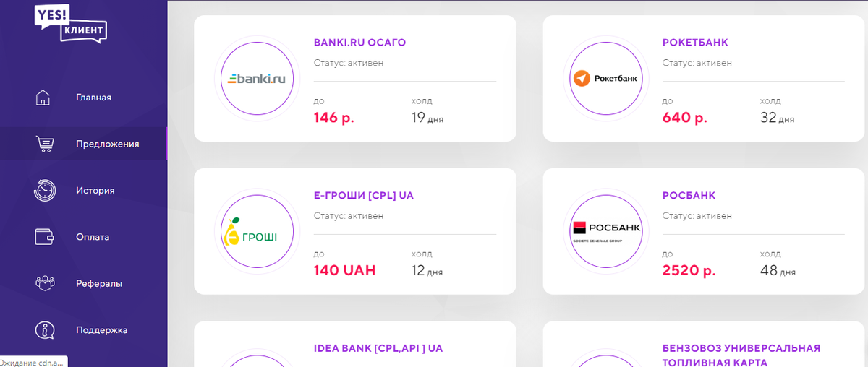Click the clock icon for История
The width and height of the screenshot is (868, 367).
44,191
